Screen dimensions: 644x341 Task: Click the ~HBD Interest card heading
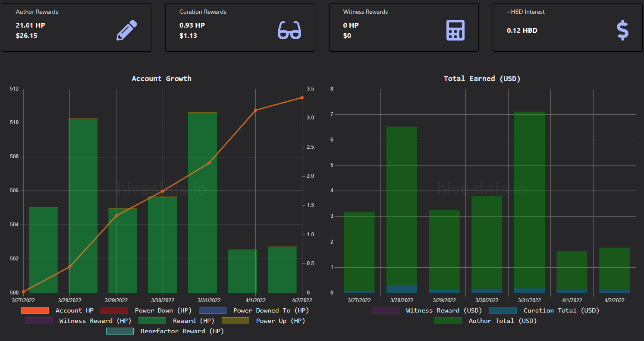526,12
